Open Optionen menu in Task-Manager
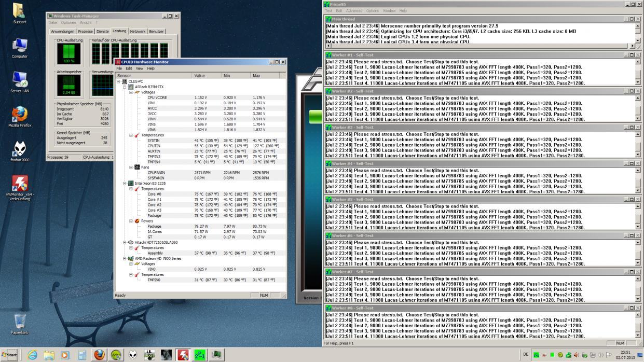This screenshot has width=644, height=362. tap(68, 23)
